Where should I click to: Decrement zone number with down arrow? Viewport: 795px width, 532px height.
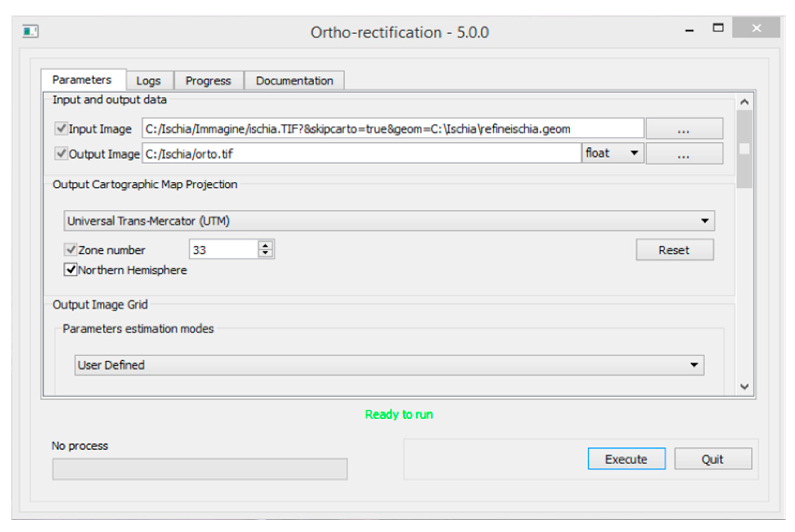pos(265,253)
